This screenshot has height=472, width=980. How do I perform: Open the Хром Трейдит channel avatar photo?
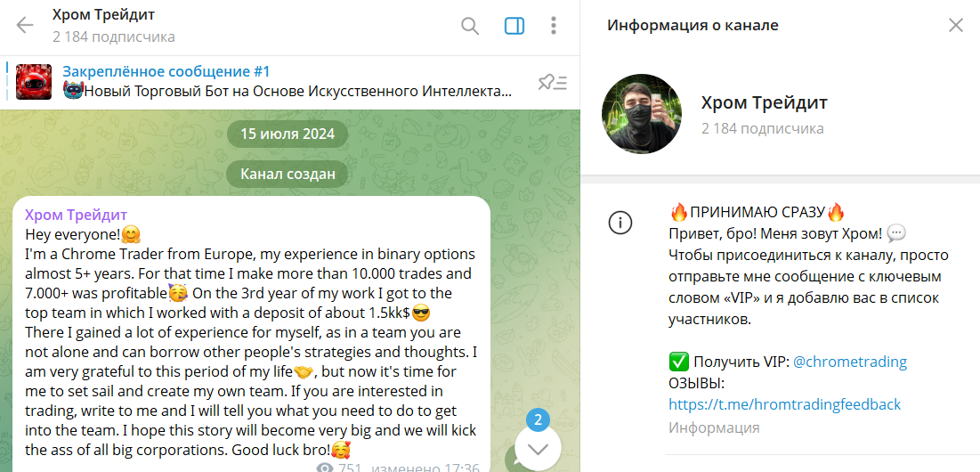coord(642,114)
